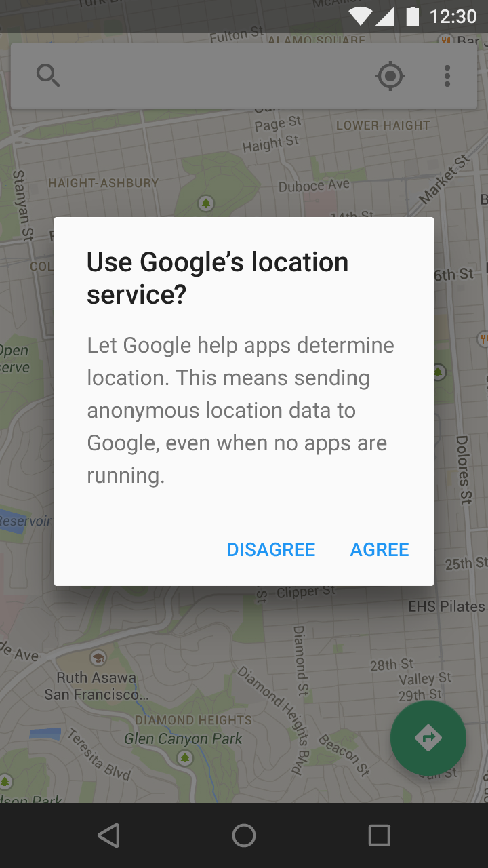Open the three-dot overflow menu
Viewport: 488px width, 868px height.
point(447,76)
